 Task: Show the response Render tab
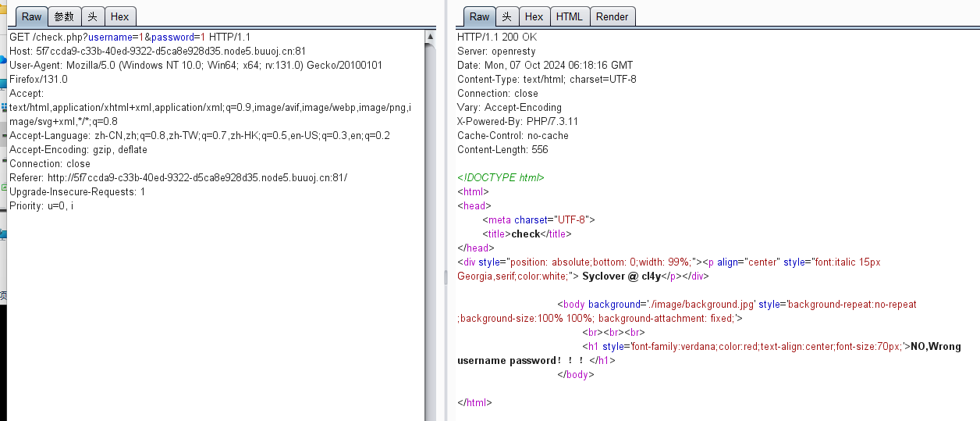pyautogui.click(x=612, y=16)
